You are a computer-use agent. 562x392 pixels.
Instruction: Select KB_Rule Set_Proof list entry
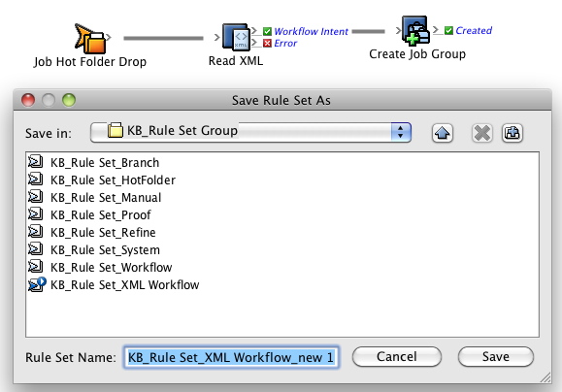[x=101, y=215]
